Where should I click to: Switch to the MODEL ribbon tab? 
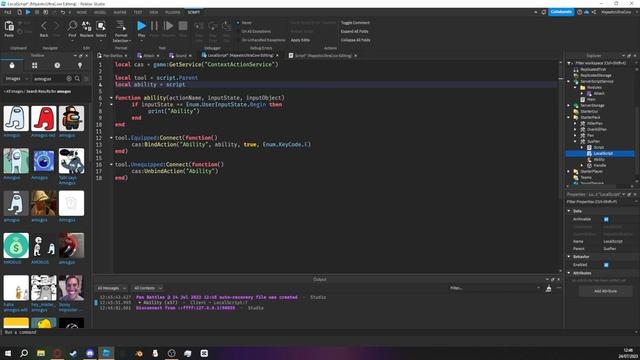point(100,12)
